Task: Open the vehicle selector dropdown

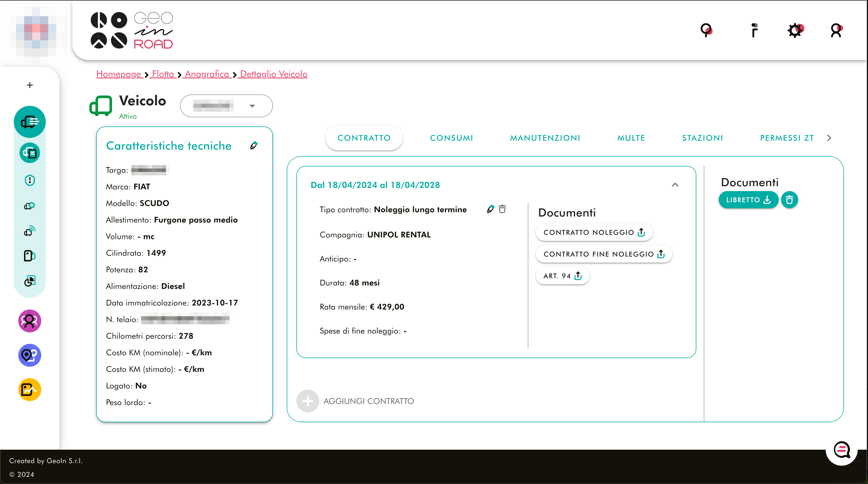Action: tap(226, 106)
